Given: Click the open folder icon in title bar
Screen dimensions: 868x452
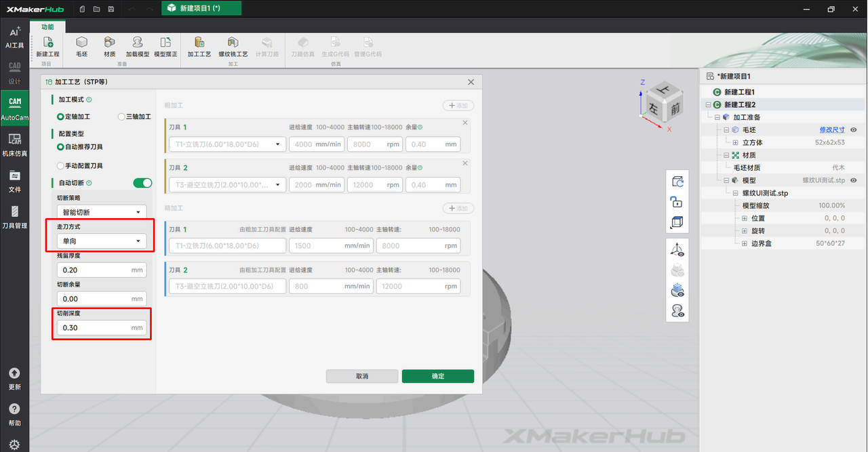Looking at the screenshot, I should point(96,9).
